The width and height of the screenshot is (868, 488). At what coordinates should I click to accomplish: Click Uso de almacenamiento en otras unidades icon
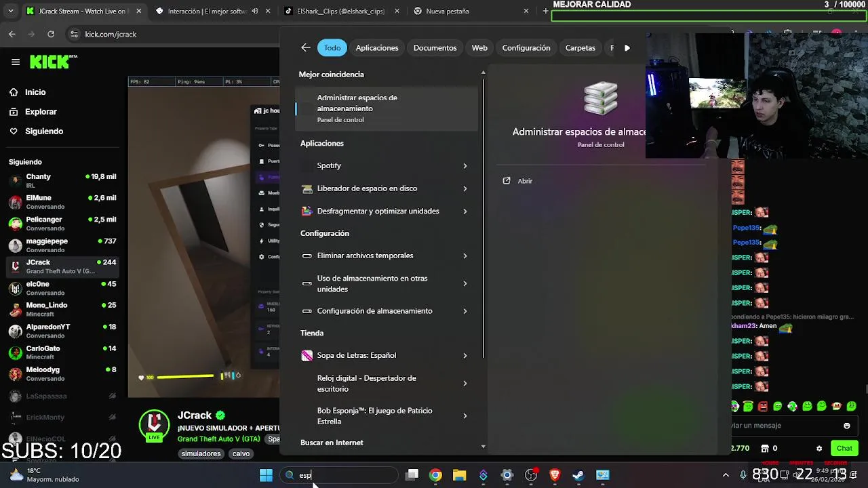pos(307,283)
